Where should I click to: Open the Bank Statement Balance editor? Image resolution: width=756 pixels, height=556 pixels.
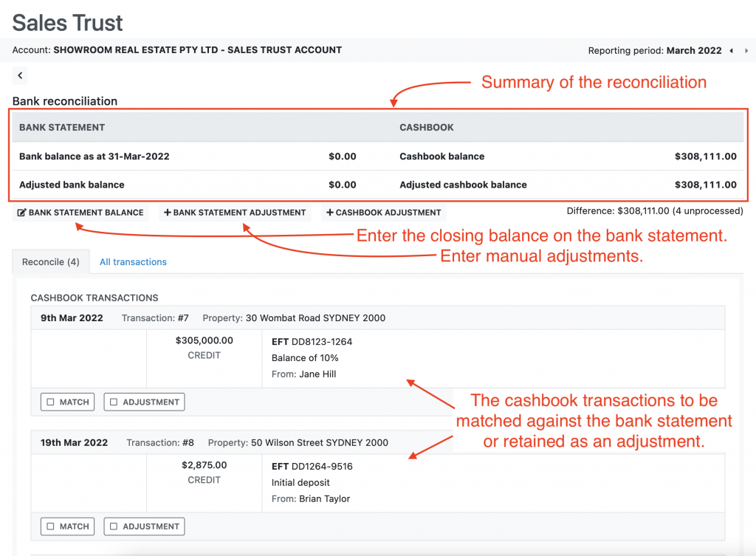click(x=80, y=213)
